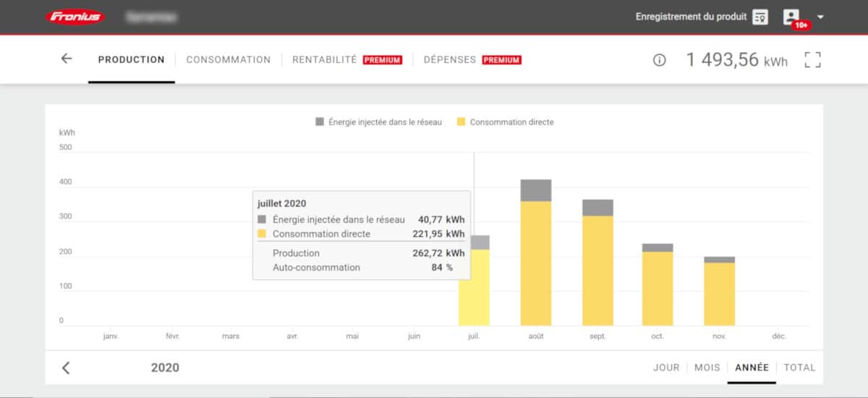This screenshot has width=868, height=398.
Task: Switch to Mois view
Action: click(x=707, y=368)
